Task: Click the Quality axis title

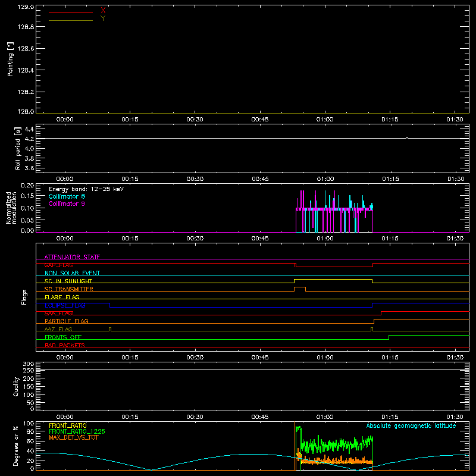Action: coord(16,386)
